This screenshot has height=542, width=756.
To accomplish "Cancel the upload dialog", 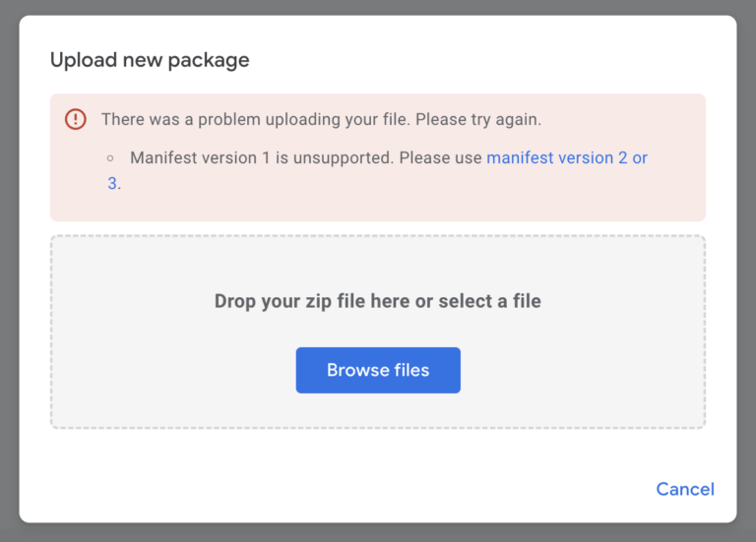I will (x=684, y=489).
